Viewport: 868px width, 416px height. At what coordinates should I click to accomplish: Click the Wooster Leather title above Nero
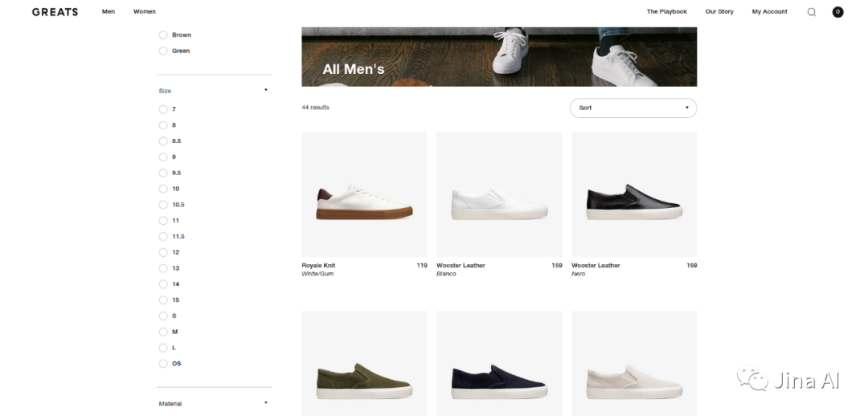596,266
